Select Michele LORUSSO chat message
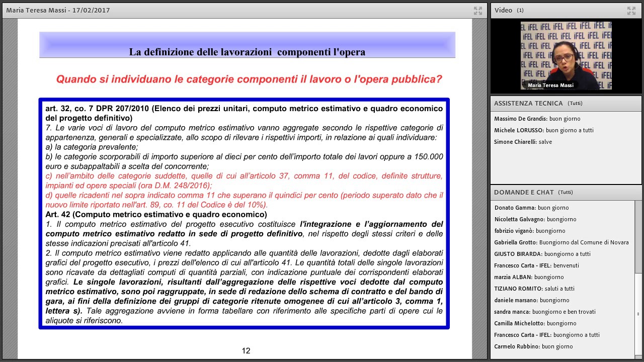This screenshot has height=362, width=644. click(544, 130)
